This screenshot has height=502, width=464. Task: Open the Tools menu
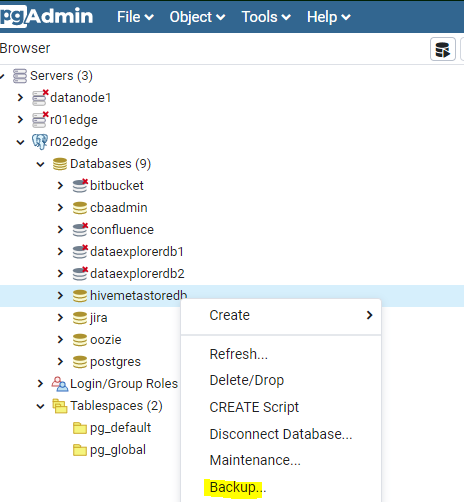click(266, 17)
